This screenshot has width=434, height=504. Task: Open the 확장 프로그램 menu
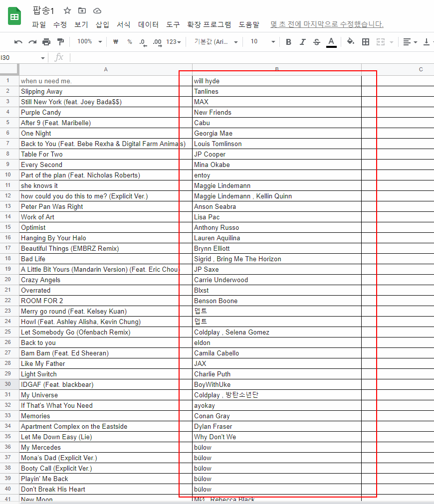pyautogui.click(x=209, y=24)
